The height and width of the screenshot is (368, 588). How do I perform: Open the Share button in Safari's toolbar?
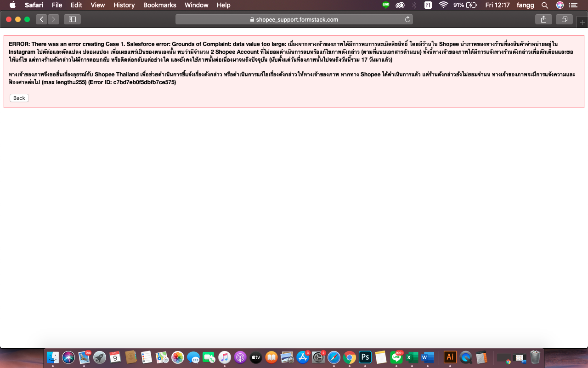(x=544, y=19)
